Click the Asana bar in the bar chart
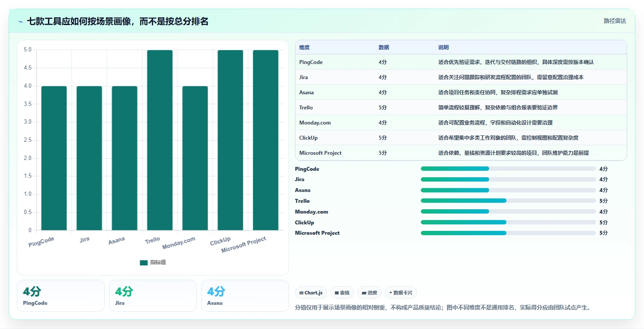Image resolution: width=644 pixels, height=329 pixels. click(x=125, y=158)
